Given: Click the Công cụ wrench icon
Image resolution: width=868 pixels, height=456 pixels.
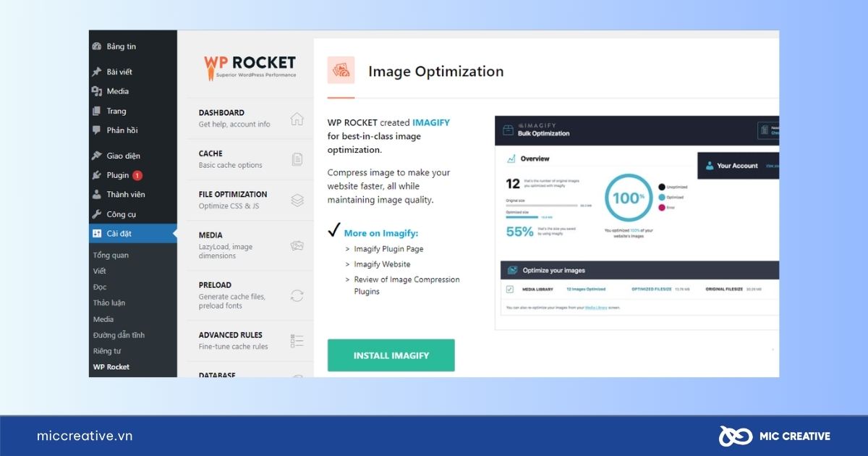Looking at the screenshot, I should point(96,214).
